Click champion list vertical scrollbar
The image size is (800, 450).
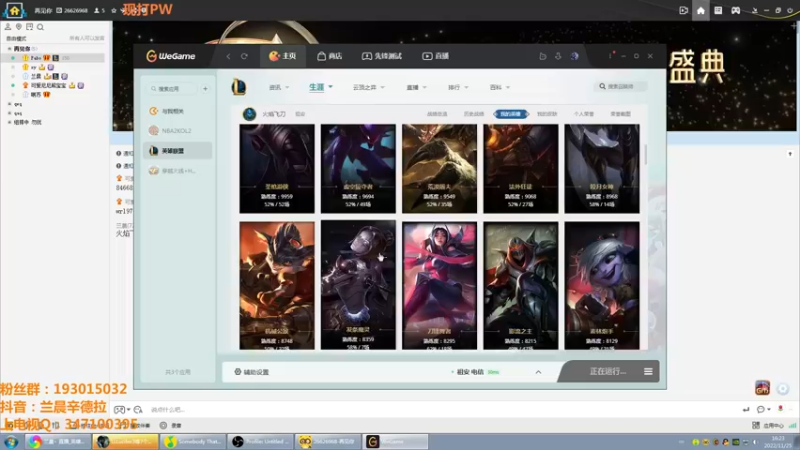tap(645, 155)
